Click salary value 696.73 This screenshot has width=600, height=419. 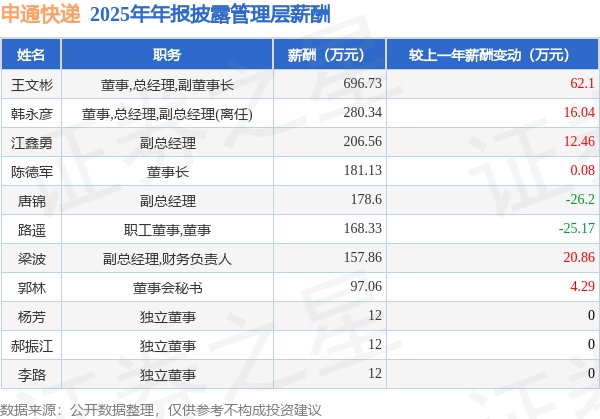(362, 83)
